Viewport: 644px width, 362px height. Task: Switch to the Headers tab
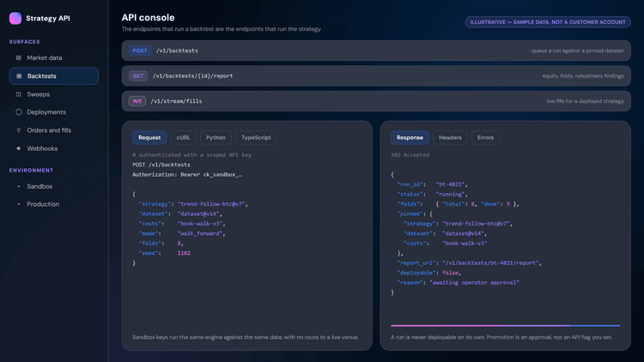click(450, 137)
